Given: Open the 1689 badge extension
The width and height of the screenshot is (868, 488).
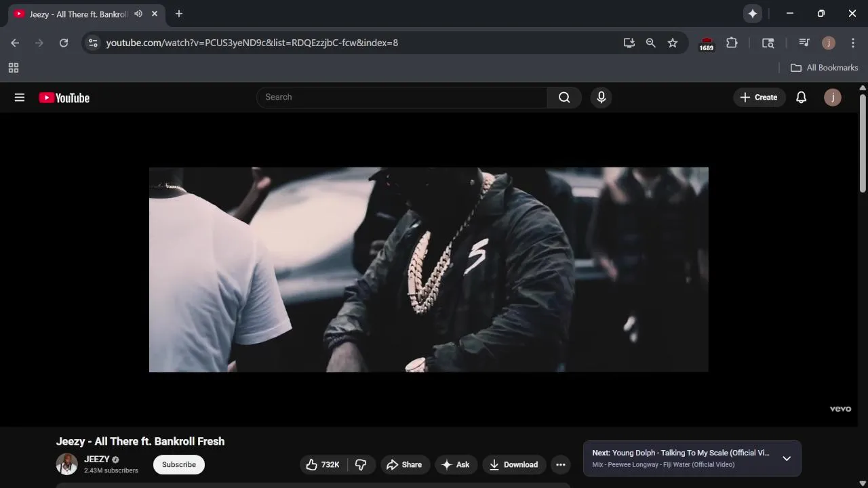Looking at the screenshot, I should (x=707, y=43).
